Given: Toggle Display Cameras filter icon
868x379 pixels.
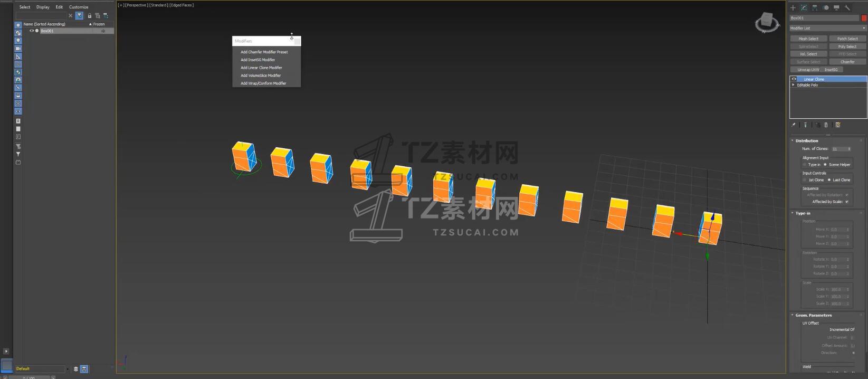Looking at the screenshot, I should (18, 49).
